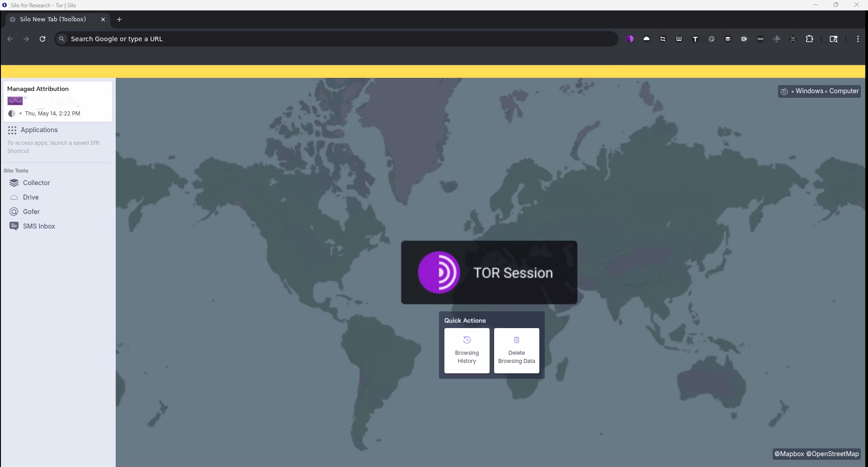Restore down the browser window
868x467 pixels.
[x=836, y=5]
